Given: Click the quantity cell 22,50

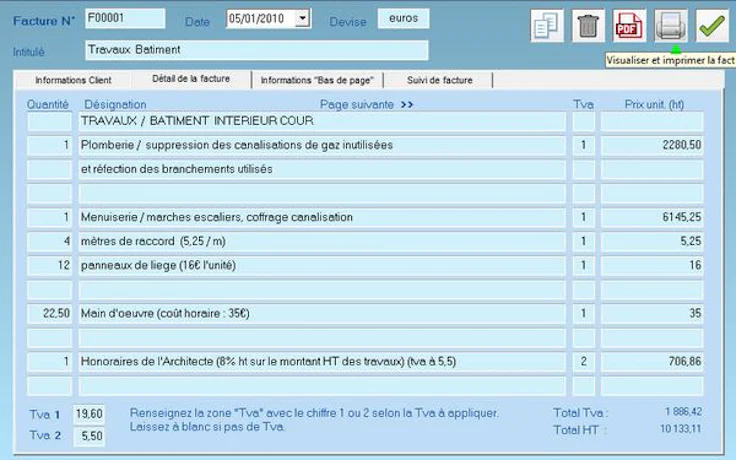Looking at the screenshot, I should click(49, 314).
